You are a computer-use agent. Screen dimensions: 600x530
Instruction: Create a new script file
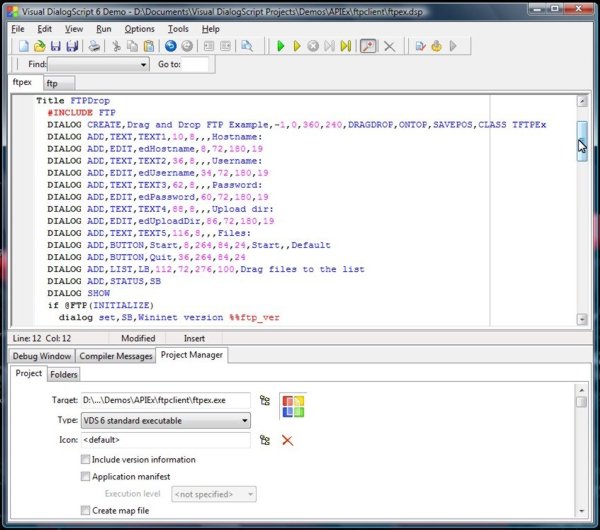[24, 46]
